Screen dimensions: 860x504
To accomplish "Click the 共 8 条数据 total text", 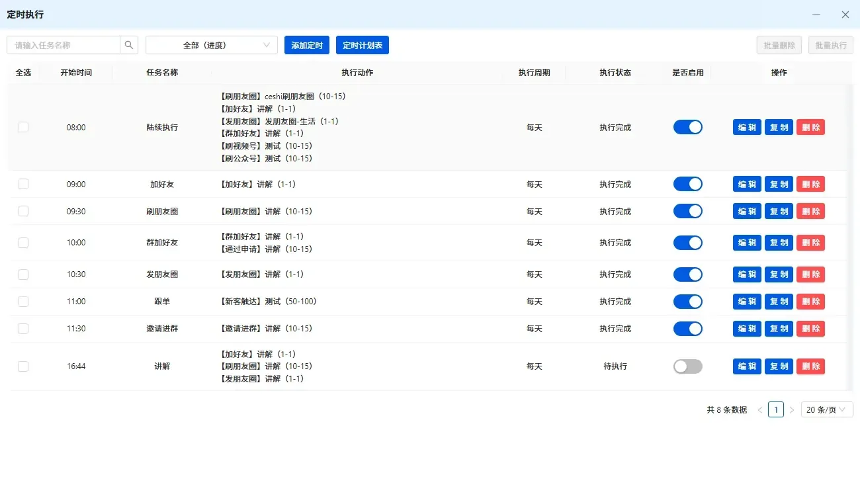I will click(726, 410).
